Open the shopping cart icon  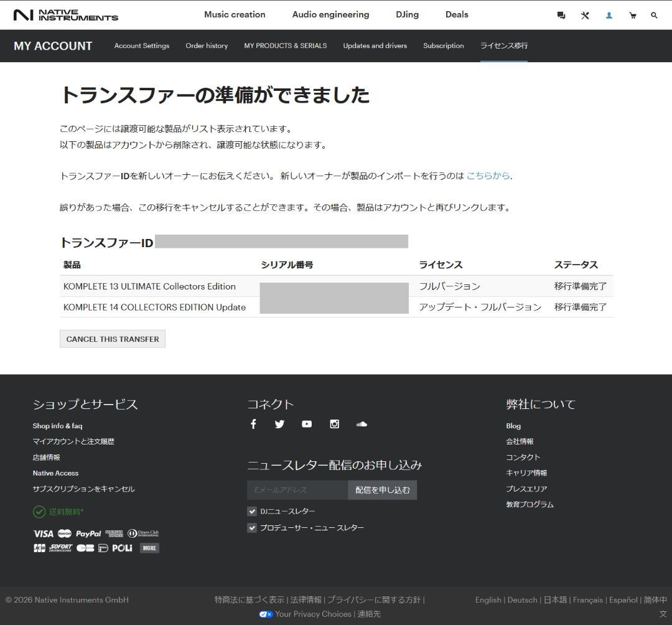632,15
